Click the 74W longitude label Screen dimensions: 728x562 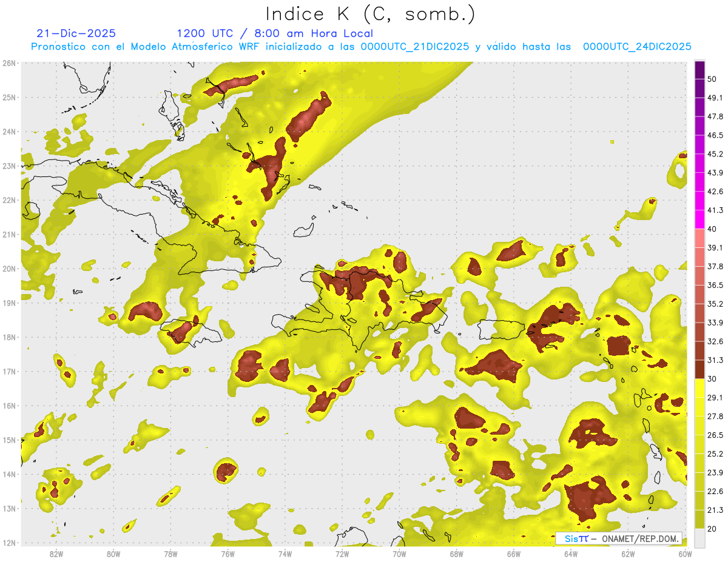pos(285,554)
